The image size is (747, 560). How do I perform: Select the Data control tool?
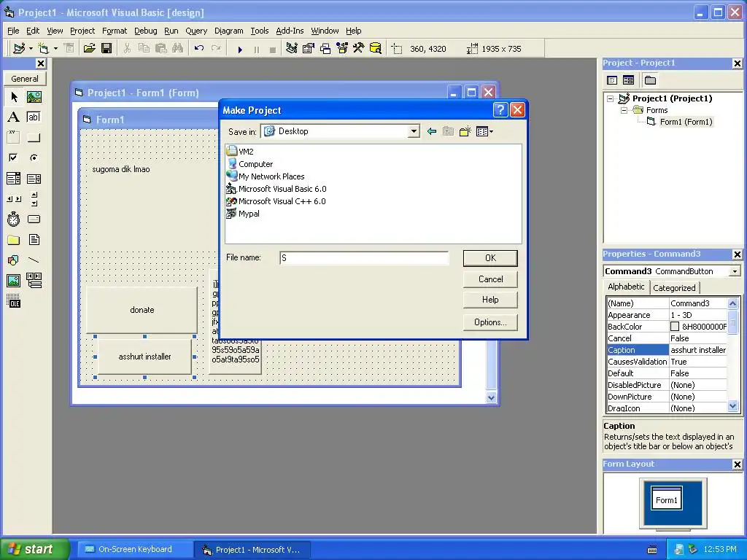coord(34,281)
